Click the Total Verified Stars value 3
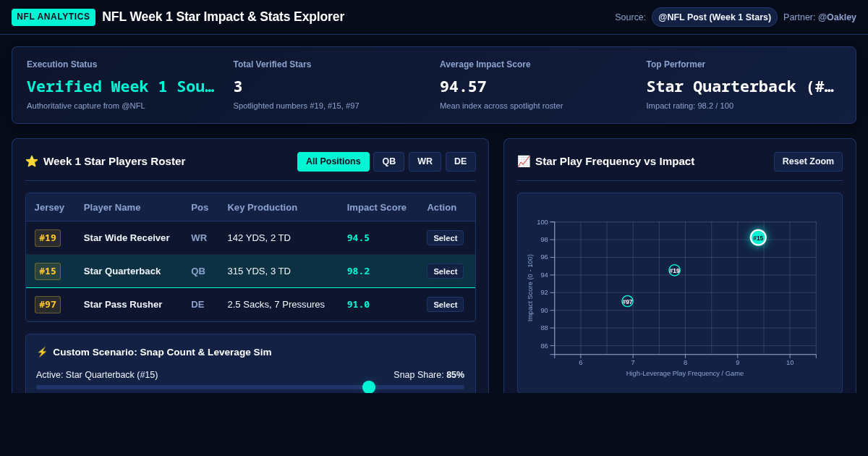 [238, 87]
